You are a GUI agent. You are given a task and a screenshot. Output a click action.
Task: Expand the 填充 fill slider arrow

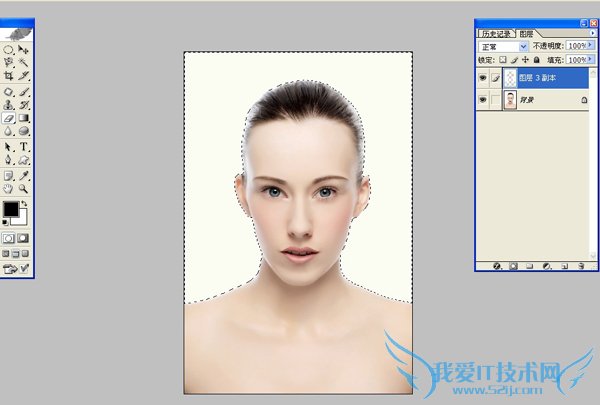590,59
